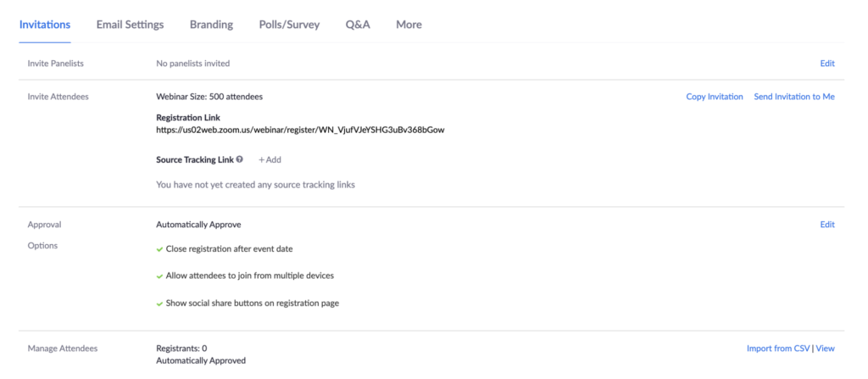Select the Q&A tab
The width and height of the screenshot is (868, 379).
point(358,25)
